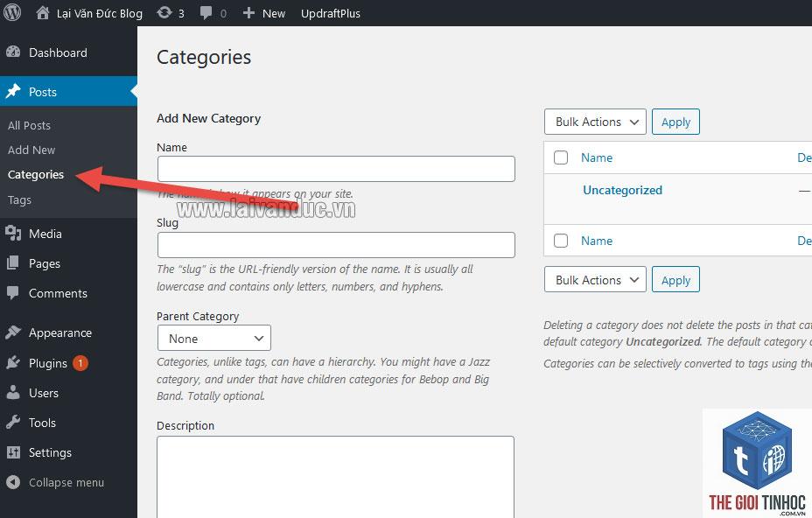This screenshot has width=812, height=518.
Task: Click the Settings sliders icon
Action: [x=13, y=452]
